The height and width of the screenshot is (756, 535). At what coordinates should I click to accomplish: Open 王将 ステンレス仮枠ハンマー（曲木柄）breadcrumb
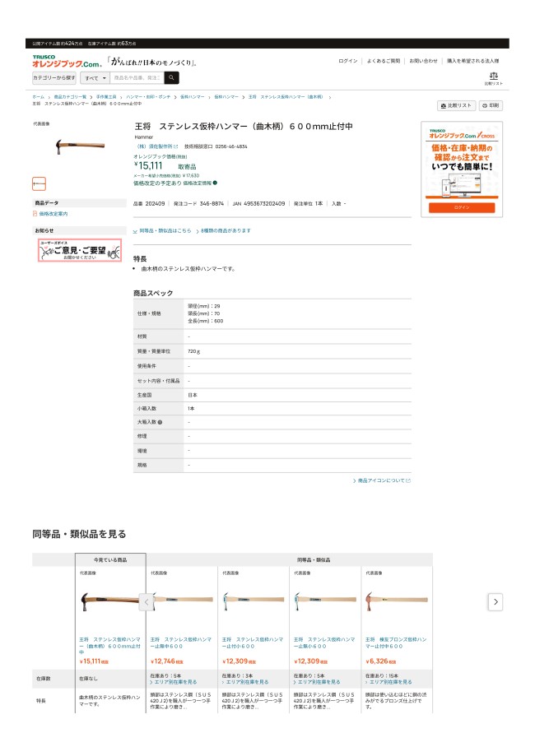286,97
